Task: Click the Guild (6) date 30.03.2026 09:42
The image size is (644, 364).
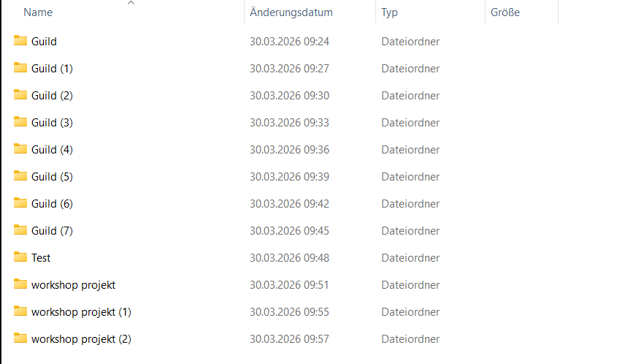Action: pos(289,204)
